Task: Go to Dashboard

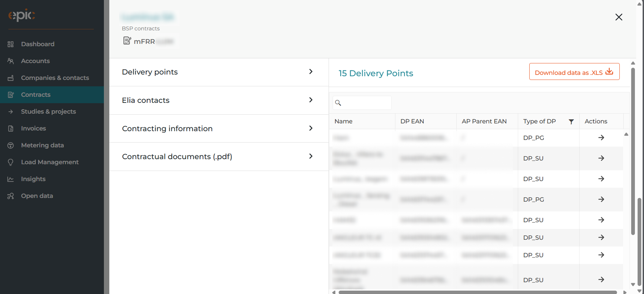Action: pyautogui.click(x=38, y=44)
